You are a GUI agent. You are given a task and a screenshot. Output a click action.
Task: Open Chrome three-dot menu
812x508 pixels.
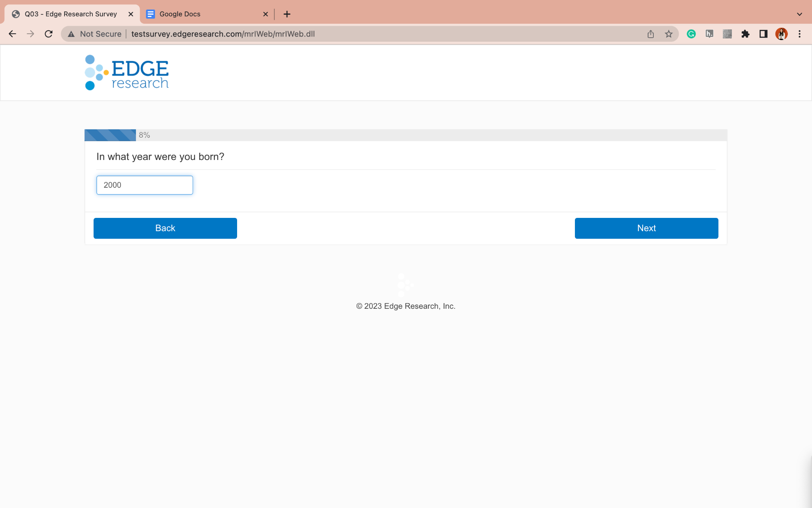[x=799, y=34]
